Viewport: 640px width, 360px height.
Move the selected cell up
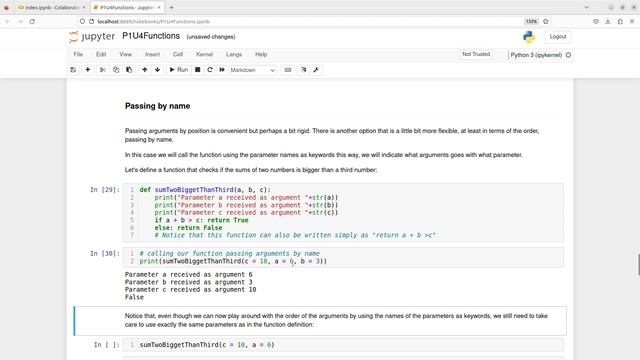coord(144,70)
